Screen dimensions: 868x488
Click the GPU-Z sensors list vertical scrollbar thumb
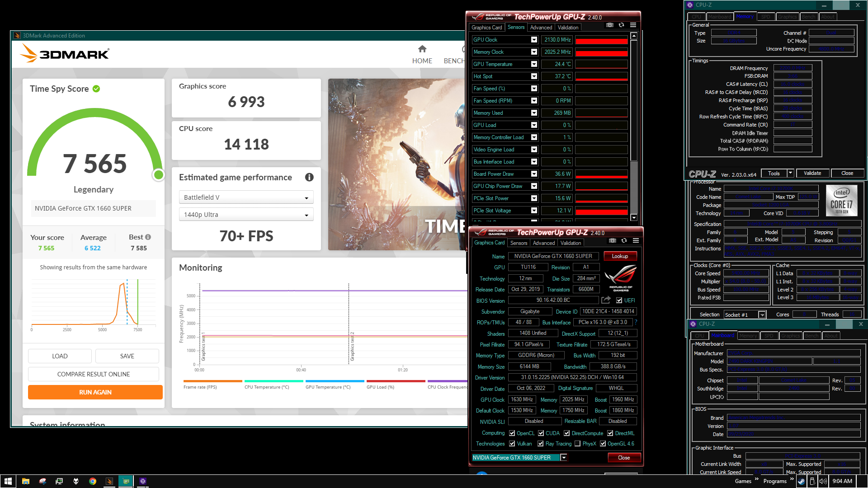634,100
